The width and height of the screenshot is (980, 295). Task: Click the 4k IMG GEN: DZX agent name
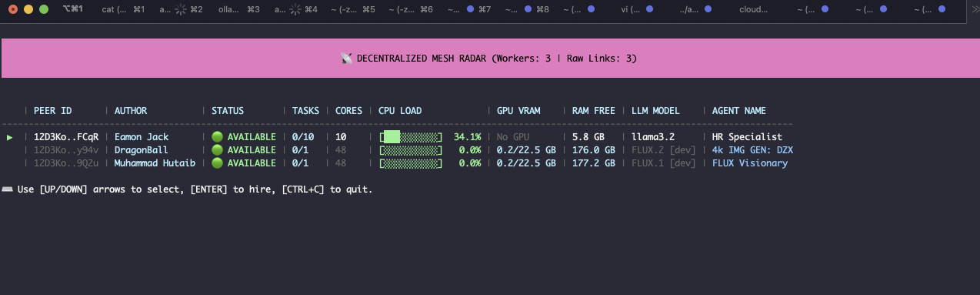[x=752, y=150]
